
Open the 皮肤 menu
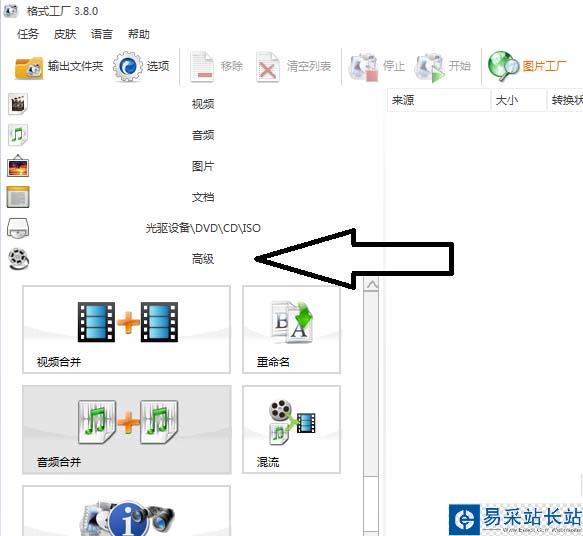pos(65,34)
